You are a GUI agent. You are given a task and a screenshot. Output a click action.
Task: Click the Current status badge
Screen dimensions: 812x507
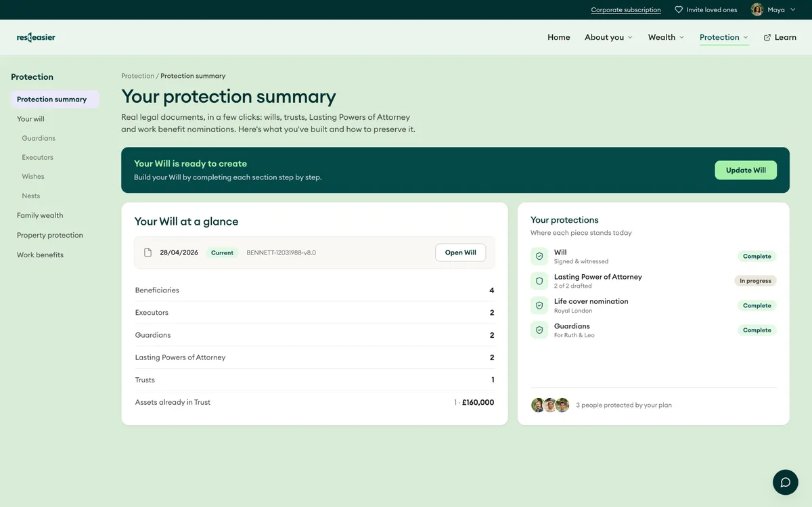(222, 252)
